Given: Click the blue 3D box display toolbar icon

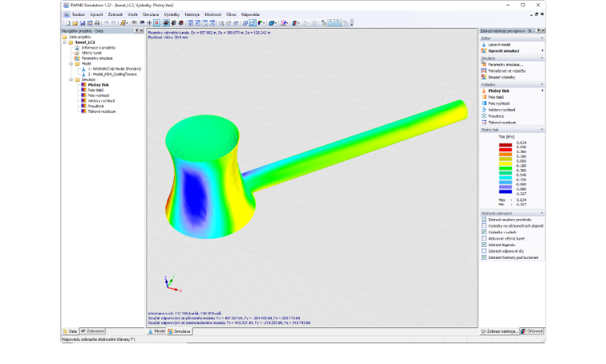Looking at the screenshot, I should (x=272, y=23).
